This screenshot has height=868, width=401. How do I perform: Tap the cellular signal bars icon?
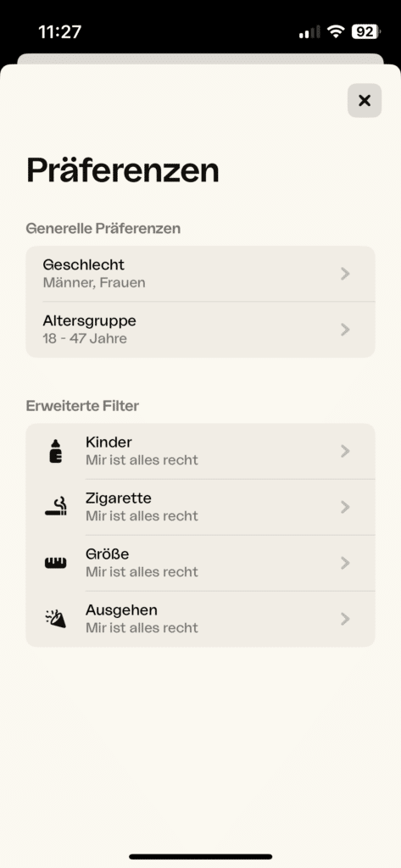[x=309, y=32]
